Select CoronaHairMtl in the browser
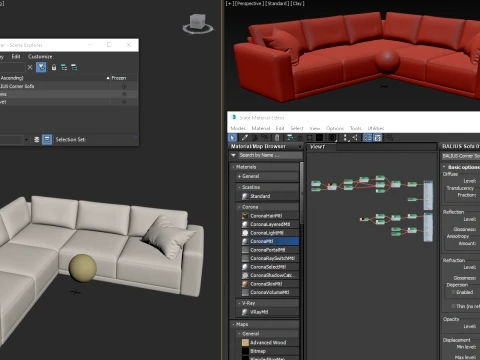 (x=270, y=216)
